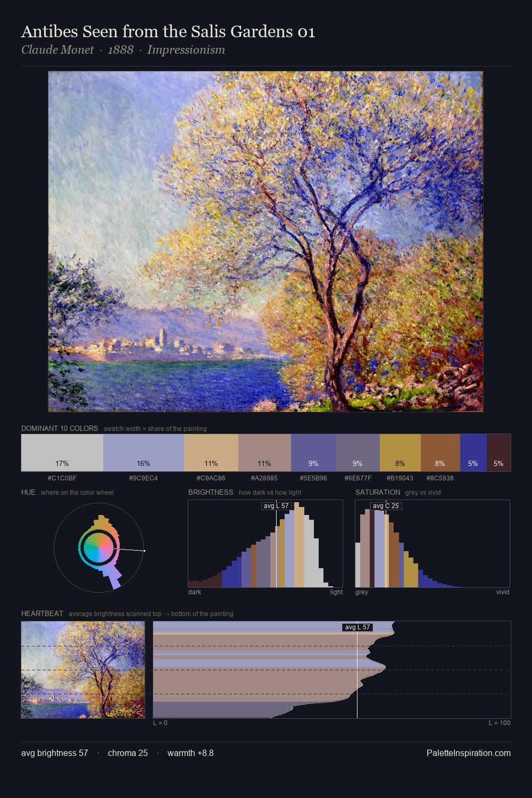The height and width of the screenshot is (798, 532).
Task: Open the main Monet painting image
Action: 265,242
